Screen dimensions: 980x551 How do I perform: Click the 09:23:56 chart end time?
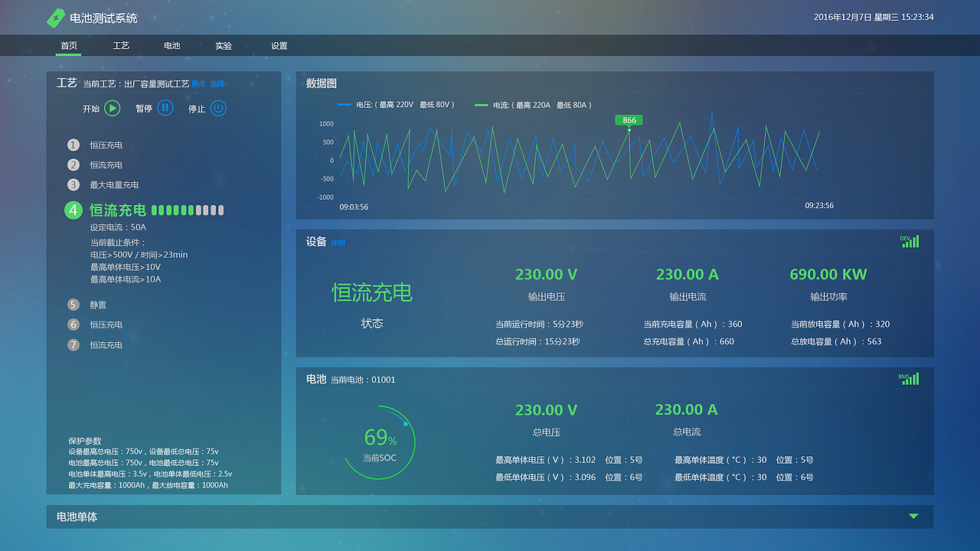pos(819,205)
